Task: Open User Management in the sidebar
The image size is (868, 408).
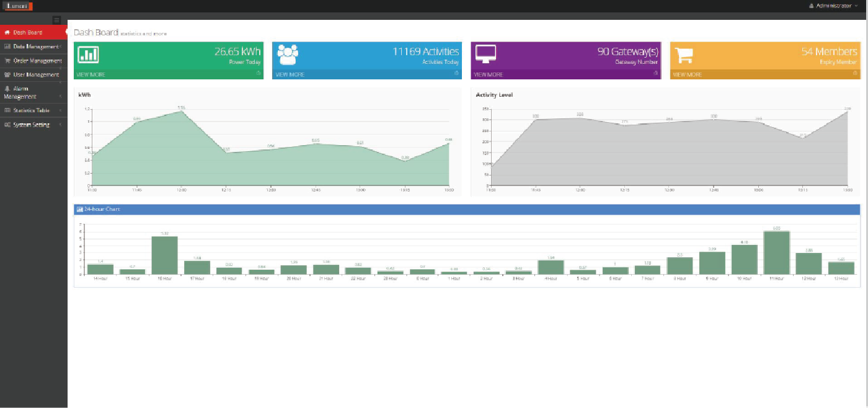Action: 33,75
